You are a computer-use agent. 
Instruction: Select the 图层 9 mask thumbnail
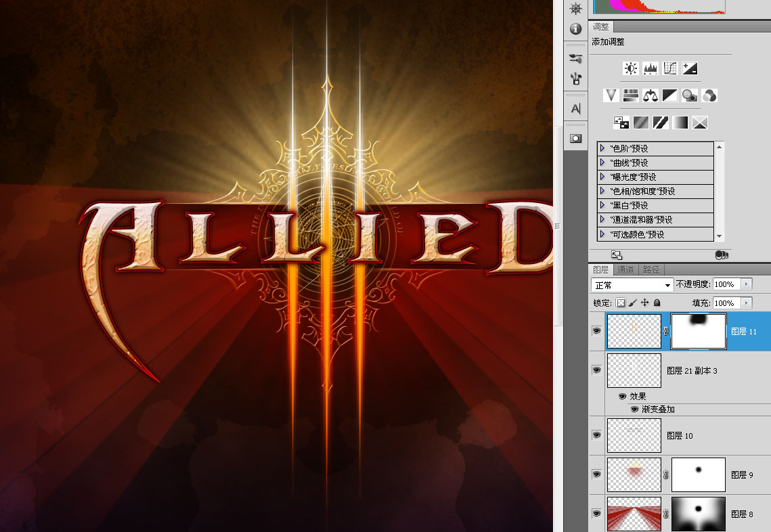[x=698, y=474]
